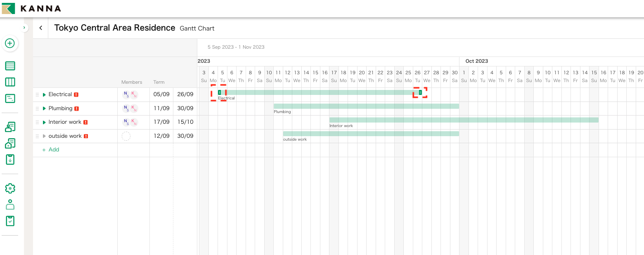The height and width of the screenshot is (255, 644).
Task: Click the clipboard checkmark icon in sidebar
Action: click(x=10, y=221)
